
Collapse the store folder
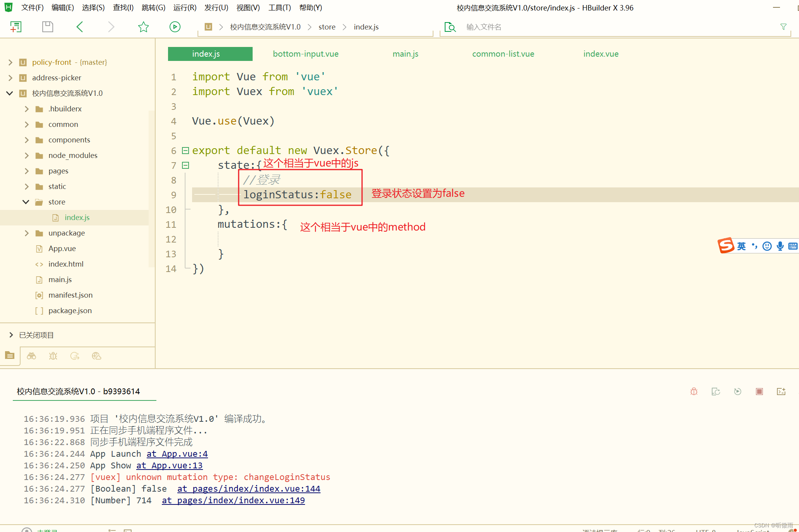(26, 202)
